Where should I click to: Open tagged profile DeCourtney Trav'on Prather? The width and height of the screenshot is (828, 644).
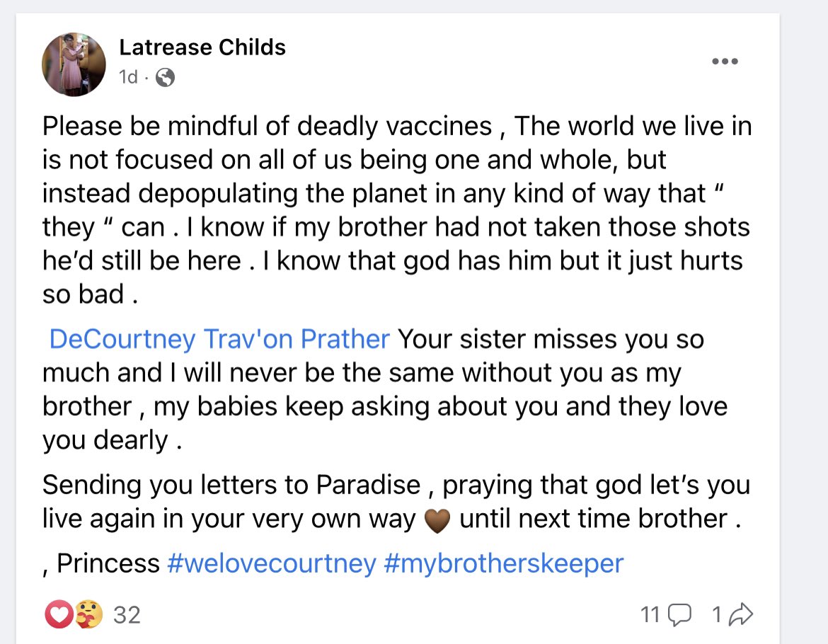(x=219, y=339)
